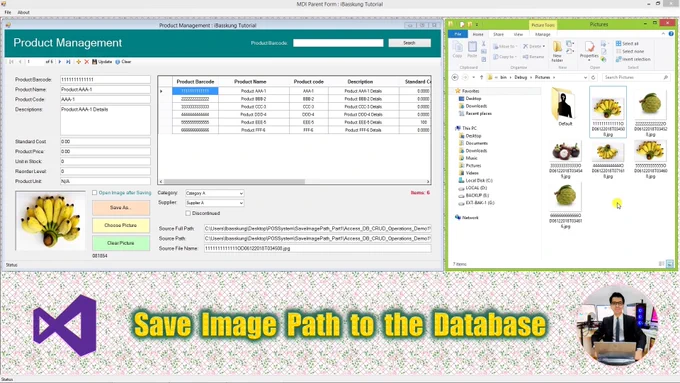Open the File tab in Explorer
This screenshot has width=680, height=383.
click(458, 34)
